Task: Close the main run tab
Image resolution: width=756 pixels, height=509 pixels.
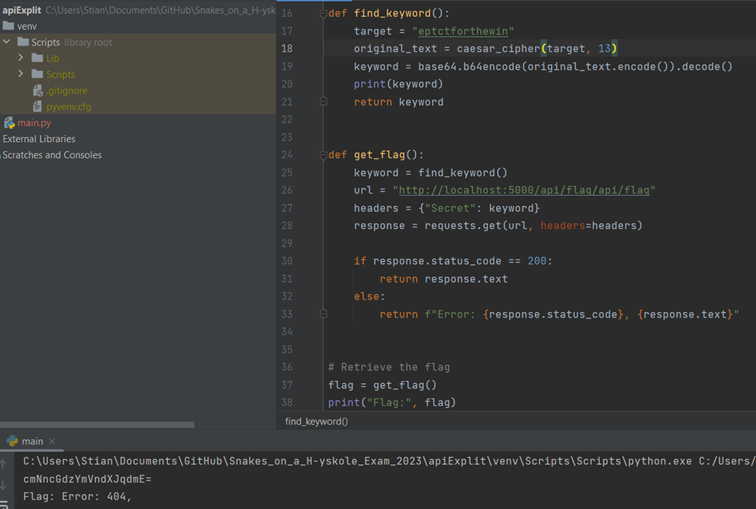Action: tap(52, 442)
